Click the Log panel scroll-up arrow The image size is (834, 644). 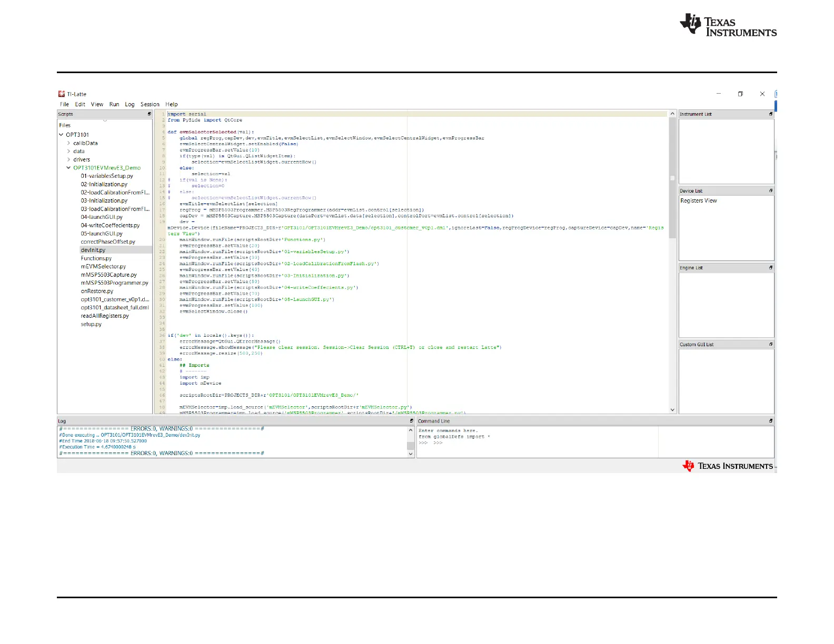[411, 430]
